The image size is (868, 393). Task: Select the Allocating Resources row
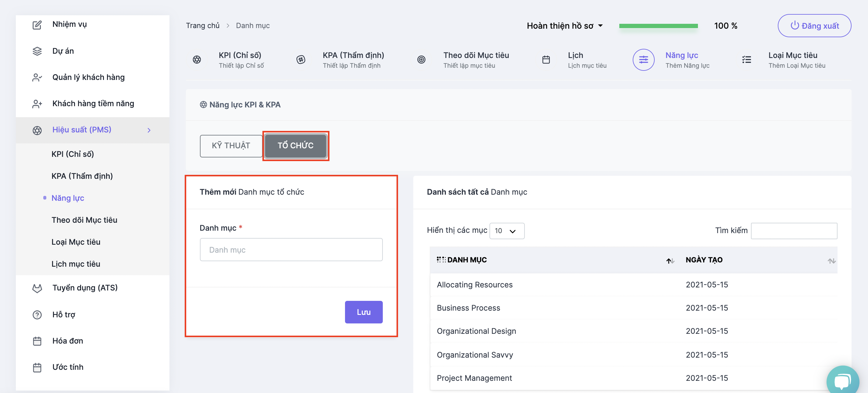634,285
